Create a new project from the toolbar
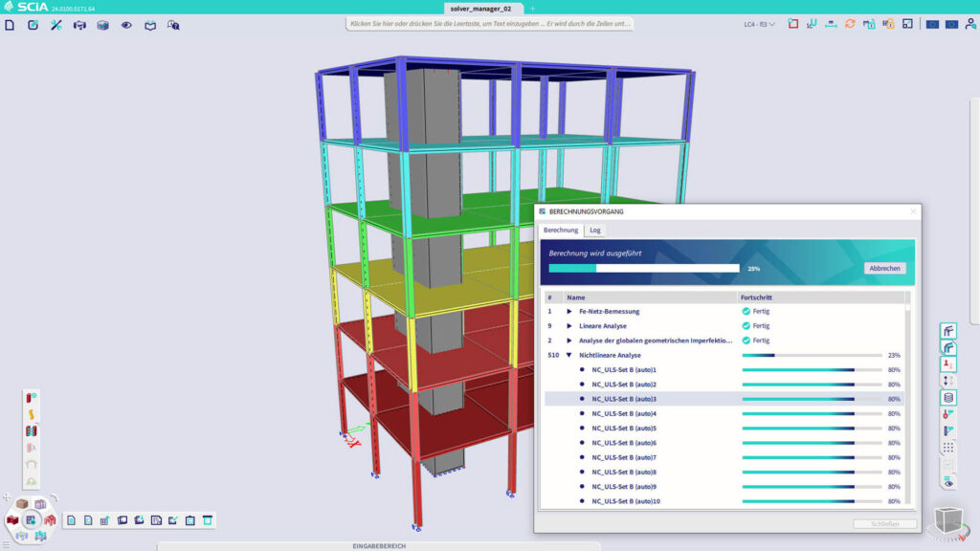 tap(11, 26)
